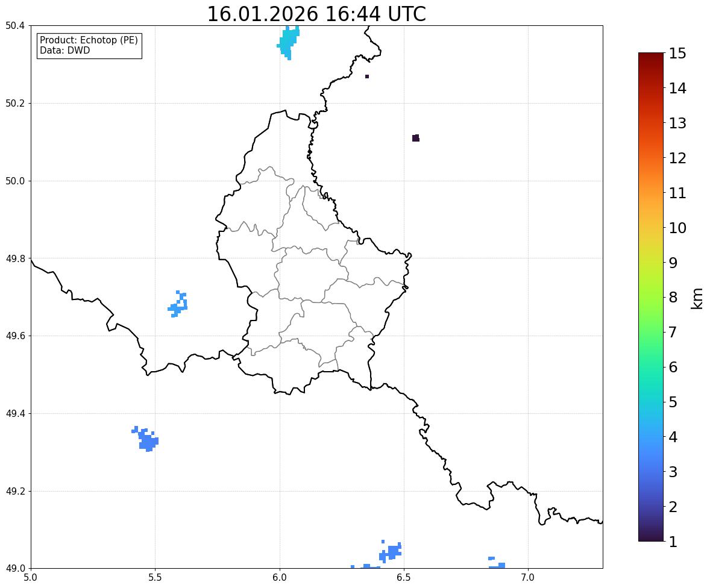Click the blue echo patch near longitude 6.9

coord(497,563)
